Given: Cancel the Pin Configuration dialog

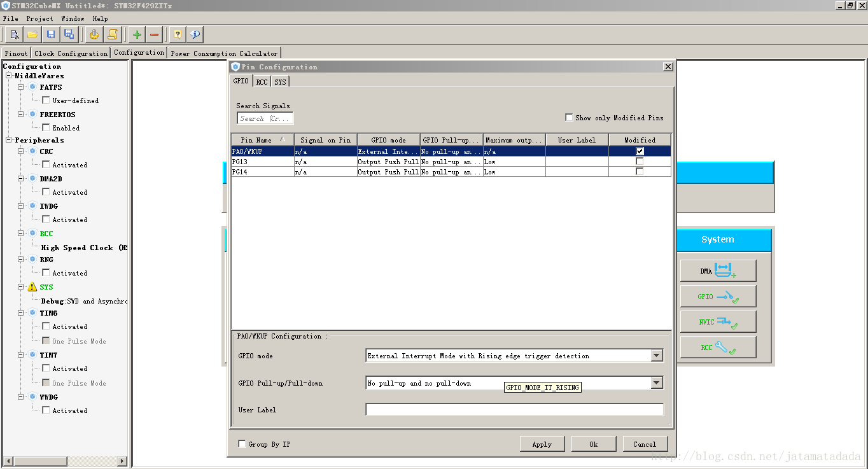Looking at the screenshot, I should point(645,444).
